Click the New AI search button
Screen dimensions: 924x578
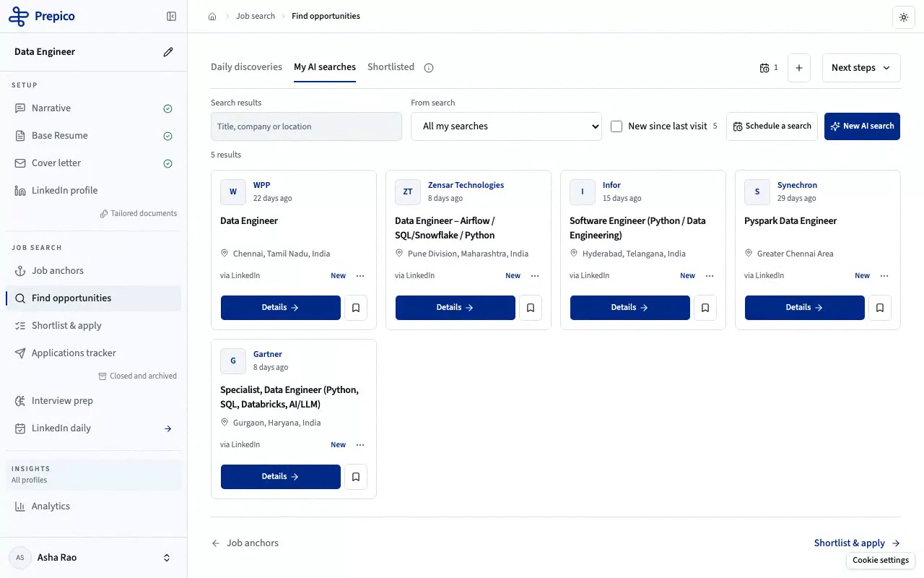(x=862, y=126)
